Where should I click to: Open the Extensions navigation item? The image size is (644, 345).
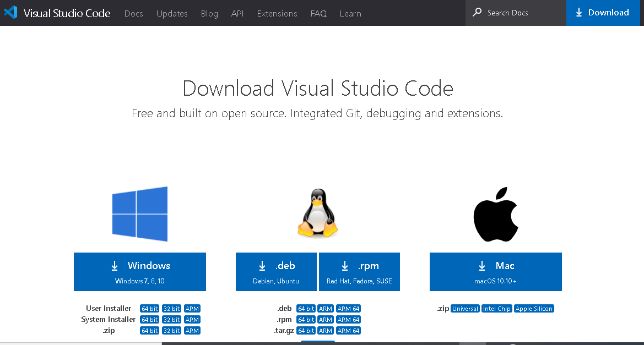tap(277, 13)
